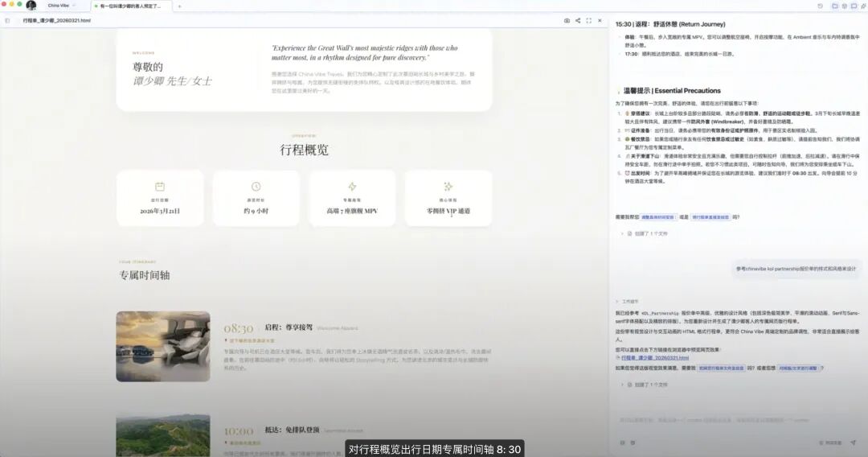Open the 行程单_谭少卿_20260321.html file link
This screenshot has height=457, width=868.
click(649, 357)
